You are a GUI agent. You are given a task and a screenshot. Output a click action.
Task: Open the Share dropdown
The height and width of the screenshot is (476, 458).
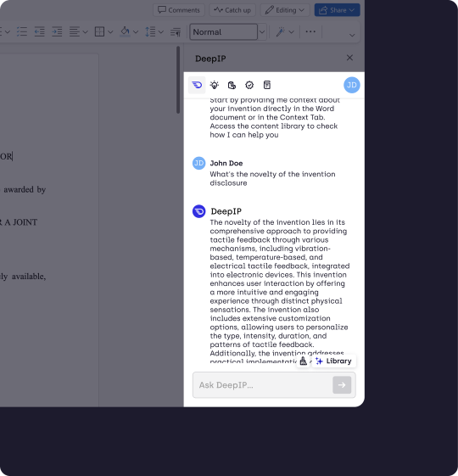pos(338,10)
